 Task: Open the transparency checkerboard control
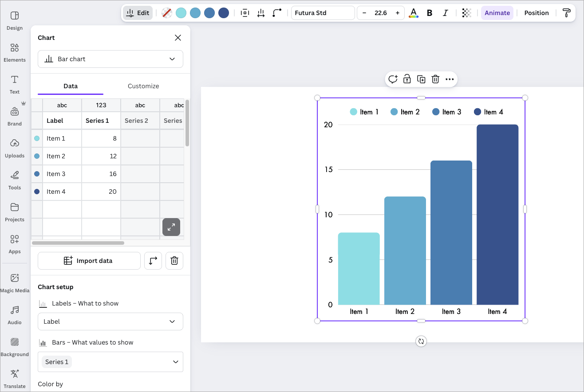click(466, 13)
